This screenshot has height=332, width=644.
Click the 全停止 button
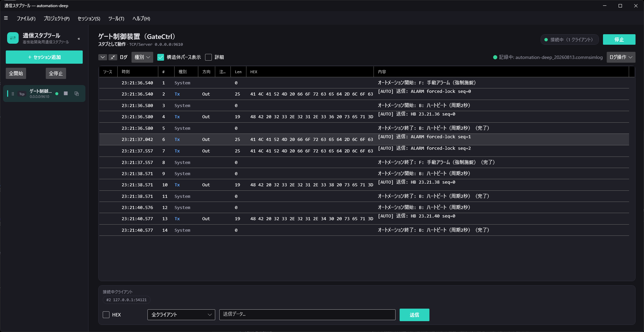tap(56, 73)
